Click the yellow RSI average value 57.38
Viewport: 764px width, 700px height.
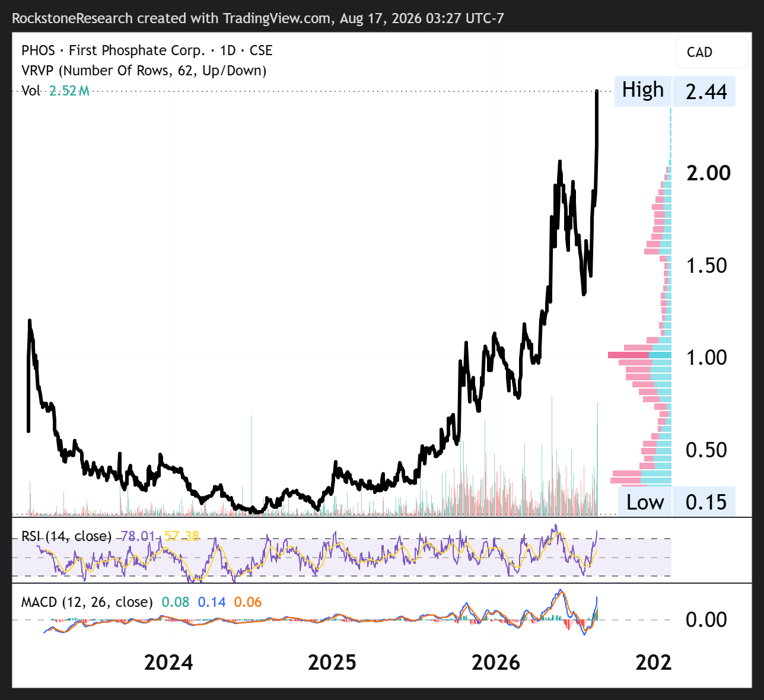click(x=182, y=536)
